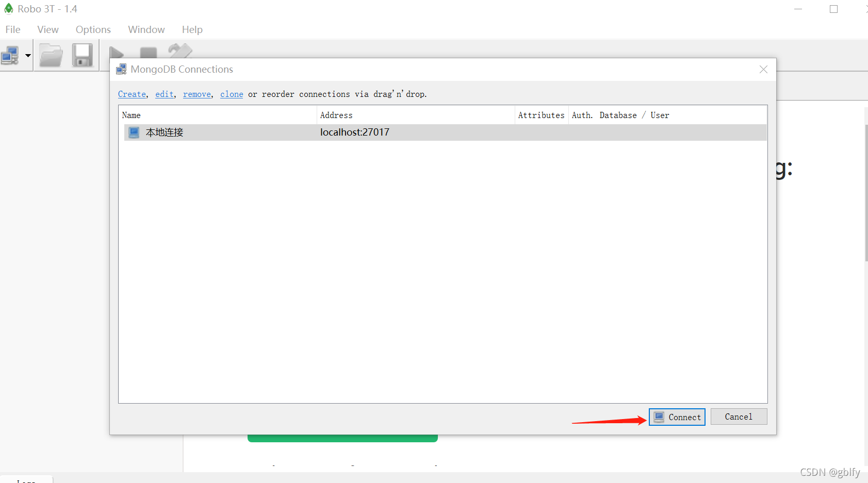Click the open folder toolbar icon
Screen dimensions: 868x483
[51, 55]
